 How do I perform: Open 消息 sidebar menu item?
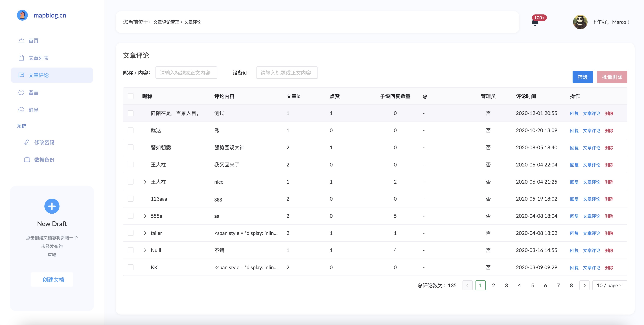pyautogui.click(x=52, y=110)
